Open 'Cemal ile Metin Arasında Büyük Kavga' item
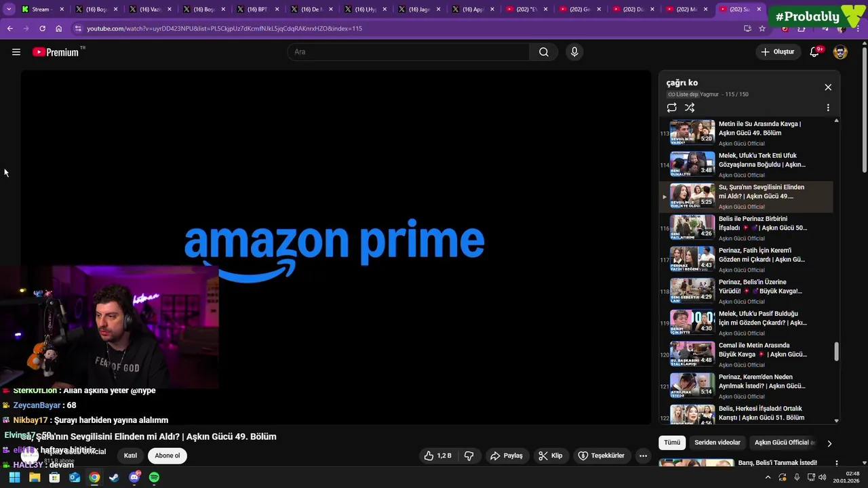Image resolution: width=868 pixels, height=488 pixels. [x=746, y=354]
